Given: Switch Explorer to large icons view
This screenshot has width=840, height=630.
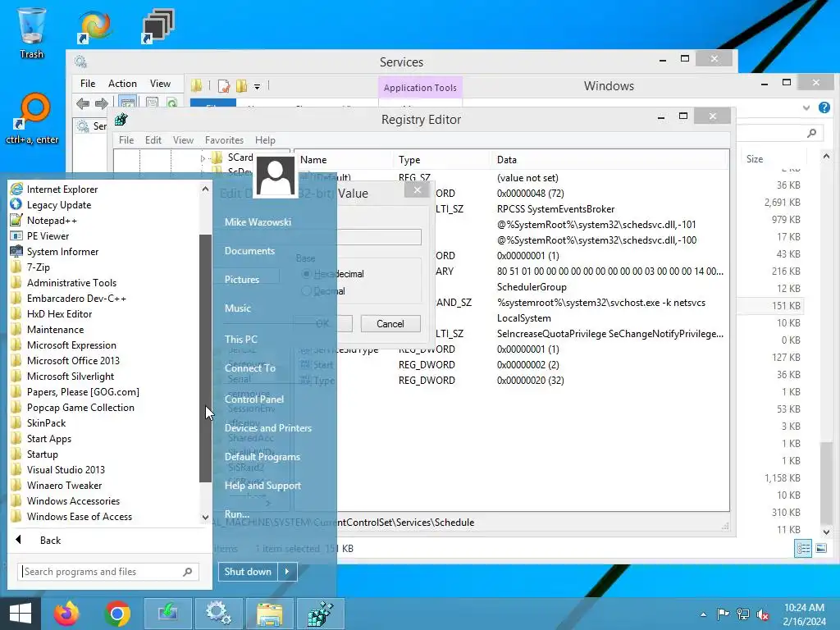Looking at the screenshot, I should click(820, 548).
